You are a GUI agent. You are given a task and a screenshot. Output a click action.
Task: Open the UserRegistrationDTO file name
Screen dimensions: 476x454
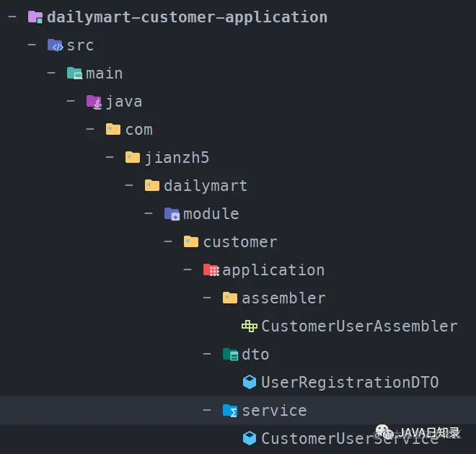pyautogui.click(x=350, y=383)
